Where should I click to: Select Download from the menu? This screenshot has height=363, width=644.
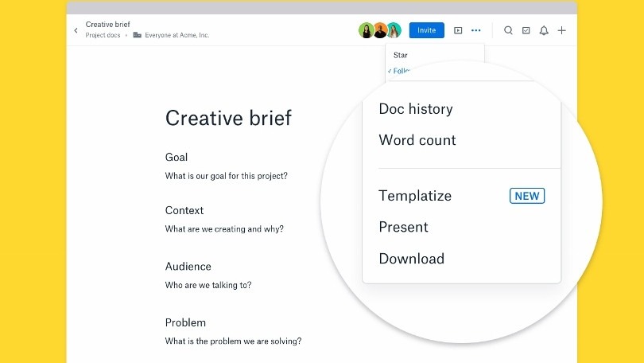pyautogui.click(x=411, y=259)
